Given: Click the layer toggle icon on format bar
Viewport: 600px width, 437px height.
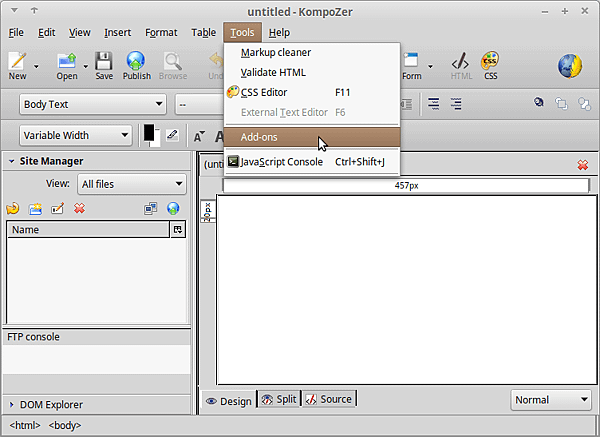Looking at the screenshot, I should [539, 102].
